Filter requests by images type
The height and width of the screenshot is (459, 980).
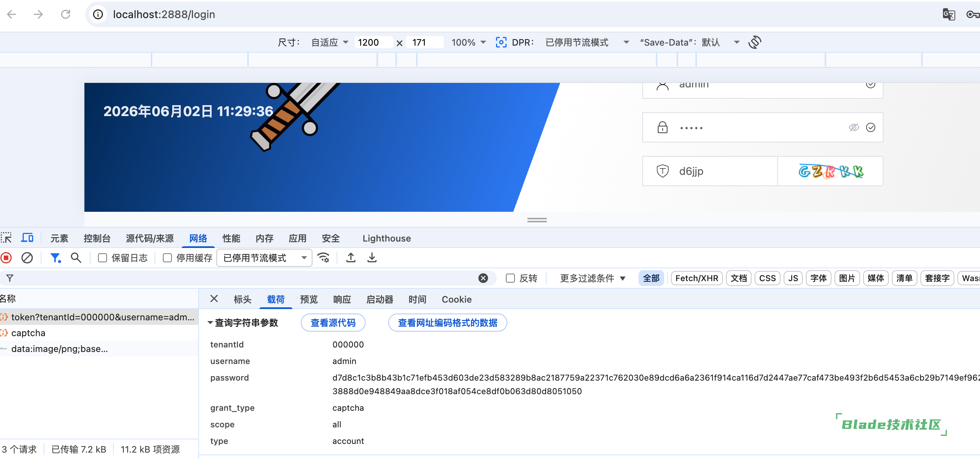[847, 278]
